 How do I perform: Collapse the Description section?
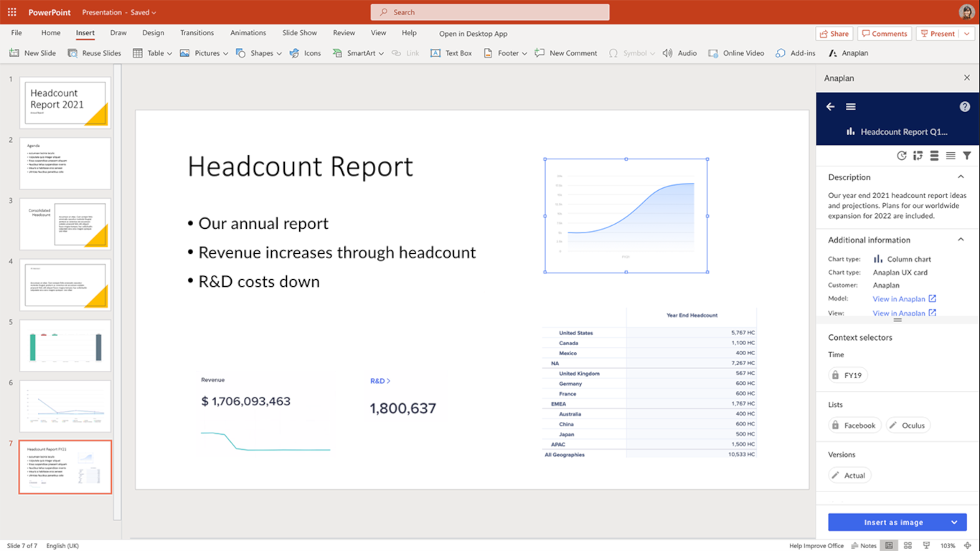(x=961, y=177)
